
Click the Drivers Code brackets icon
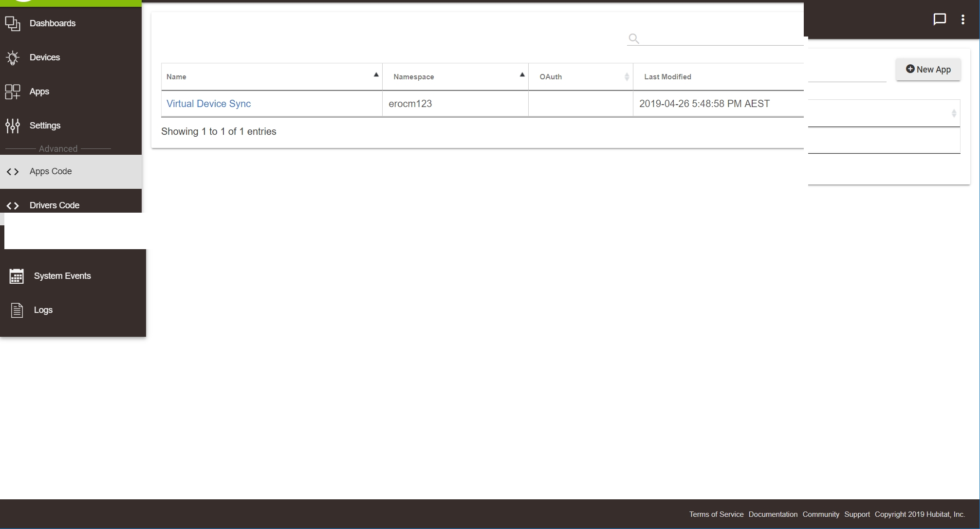click(x=13, y=205)
